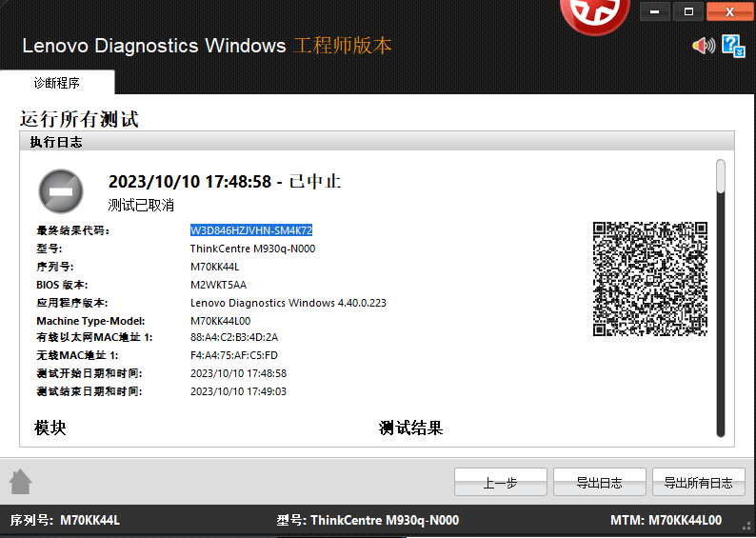Mute sound via the speaker icon
The width and height of the screenshot is (756, 538).
pyautogui.click(x=704, y=46)
